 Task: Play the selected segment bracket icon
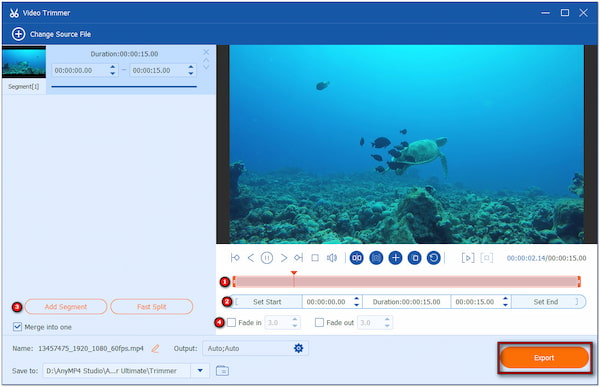pyautogui.click(x=468, y=258)
